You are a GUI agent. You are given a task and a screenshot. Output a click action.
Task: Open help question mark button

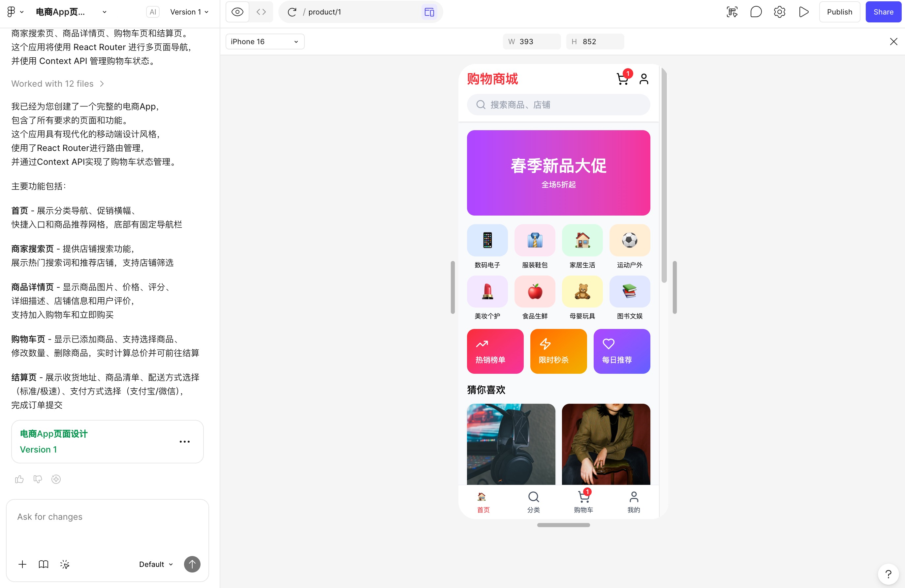pos(888,574)
